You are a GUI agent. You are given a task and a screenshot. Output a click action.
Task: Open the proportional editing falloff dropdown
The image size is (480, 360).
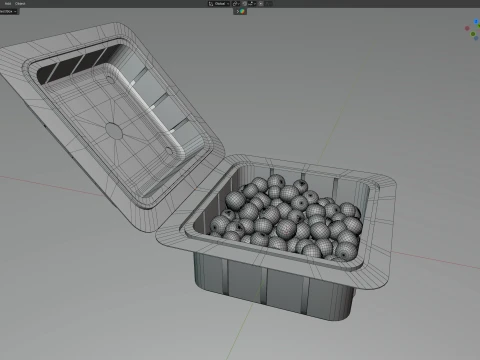click(269, 4)
